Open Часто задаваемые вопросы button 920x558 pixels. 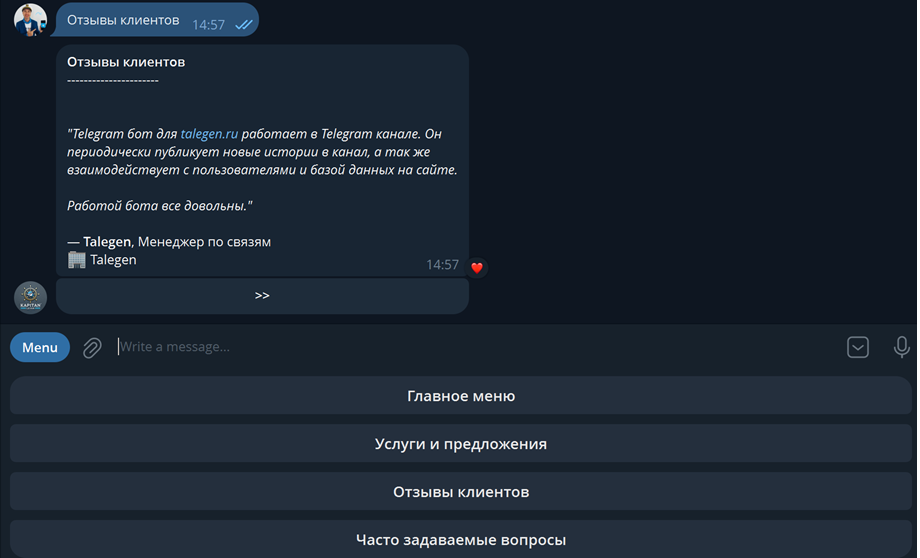click(461, 539)
